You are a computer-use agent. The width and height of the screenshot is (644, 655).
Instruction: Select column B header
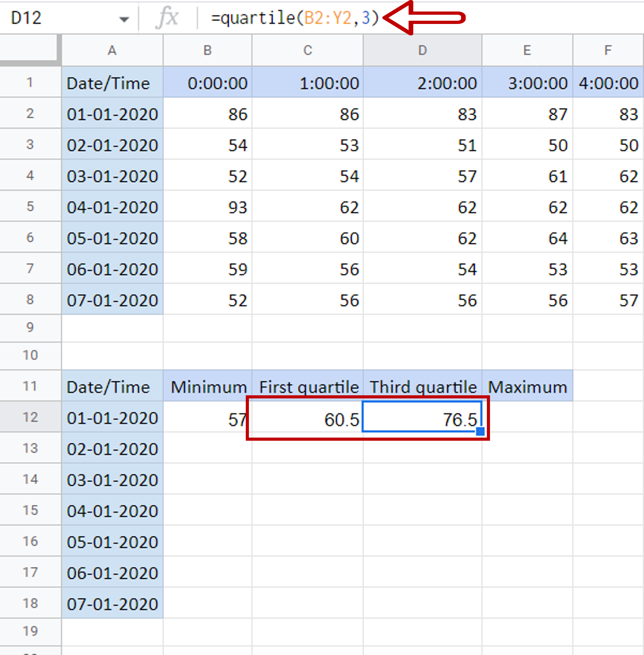208,50
